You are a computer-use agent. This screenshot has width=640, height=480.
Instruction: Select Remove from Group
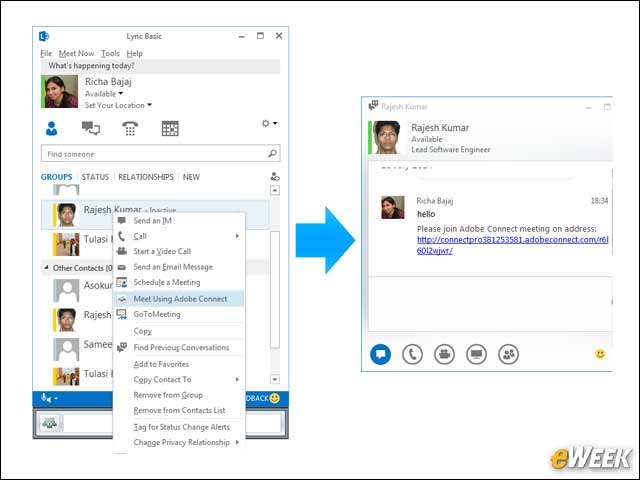pyautogui.click(x=179, y=395)
